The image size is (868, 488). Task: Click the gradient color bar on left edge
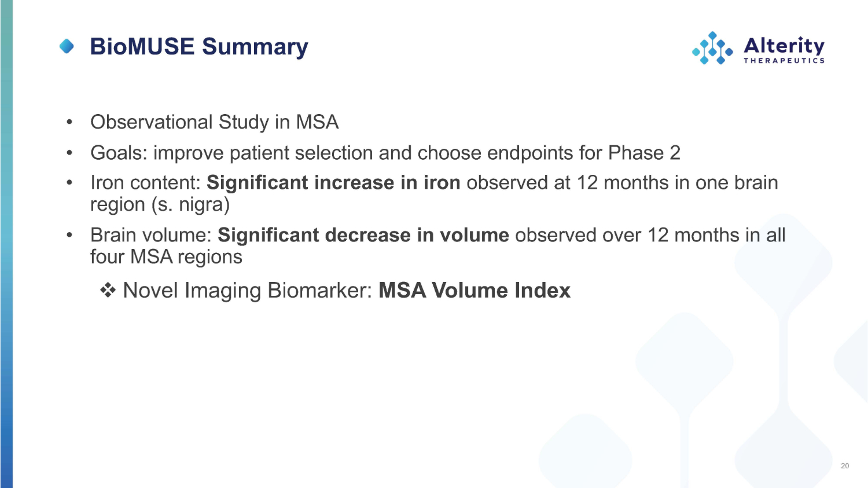click(x=6, y=244)
